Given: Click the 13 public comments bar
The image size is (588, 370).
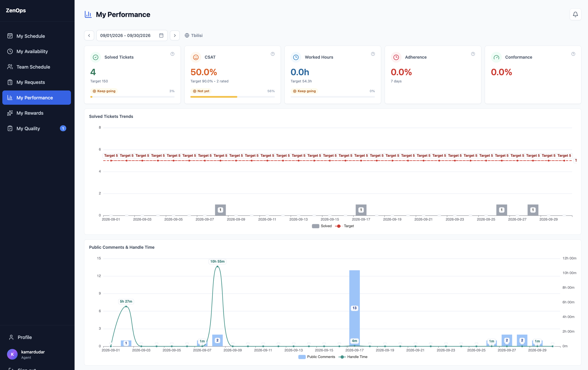Looking at the screenshot, I should pyautogui.click(x=354, y=308).
